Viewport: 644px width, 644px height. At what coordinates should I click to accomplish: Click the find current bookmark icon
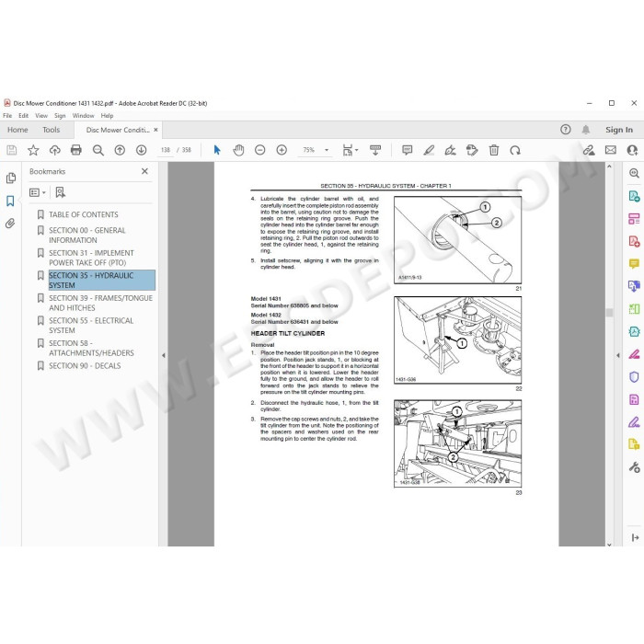60,192
